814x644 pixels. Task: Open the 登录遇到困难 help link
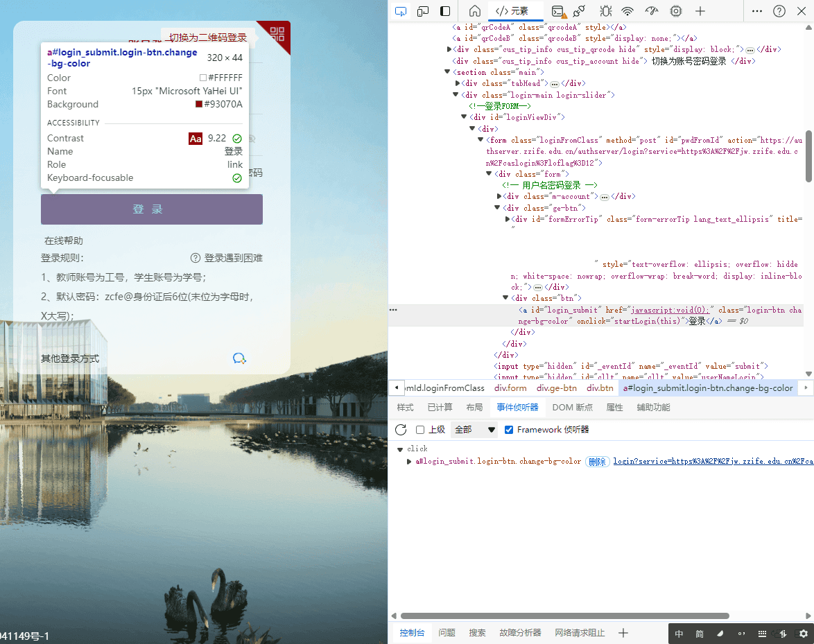coord(227,258)
